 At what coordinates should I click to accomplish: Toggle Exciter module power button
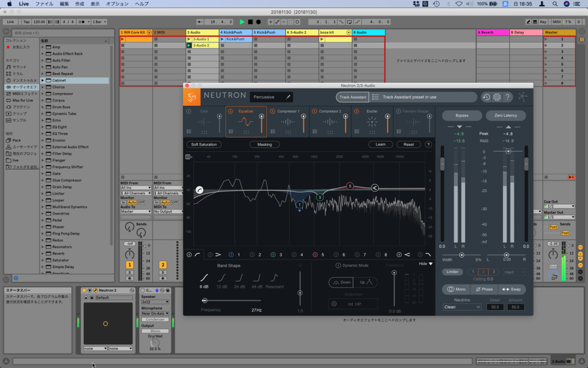pos(357,112)
